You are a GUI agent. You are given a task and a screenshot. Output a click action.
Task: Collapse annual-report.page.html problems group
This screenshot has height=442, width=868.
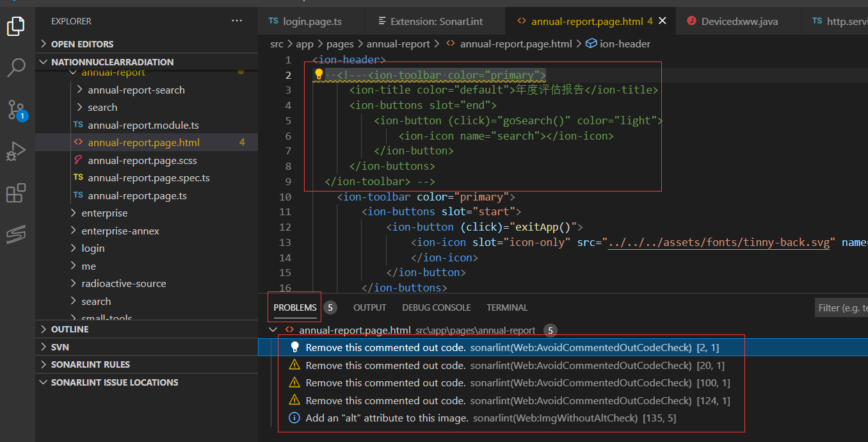(273, 331)
